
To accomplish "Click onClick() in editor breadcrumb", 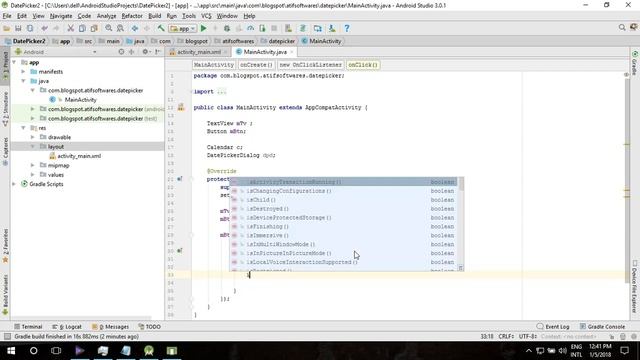I will [363, 65].
